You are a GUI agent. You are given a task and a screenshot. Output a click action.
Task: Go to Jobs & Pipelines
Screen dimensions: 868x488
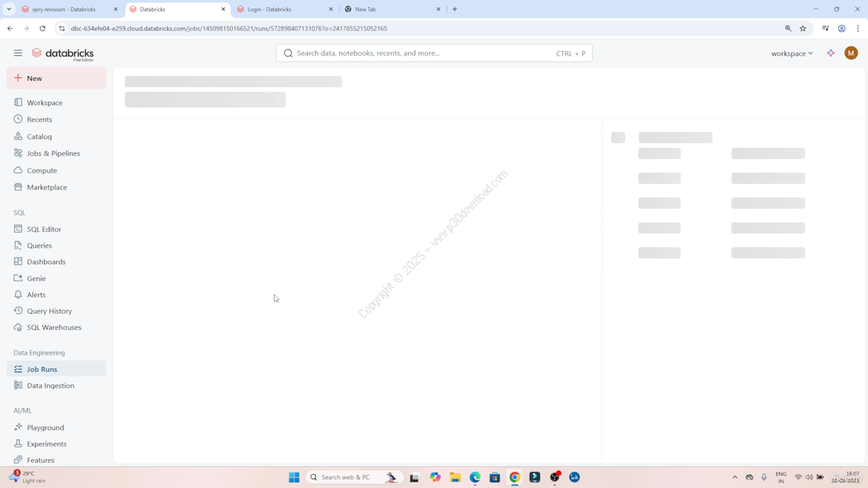(53, 153)
